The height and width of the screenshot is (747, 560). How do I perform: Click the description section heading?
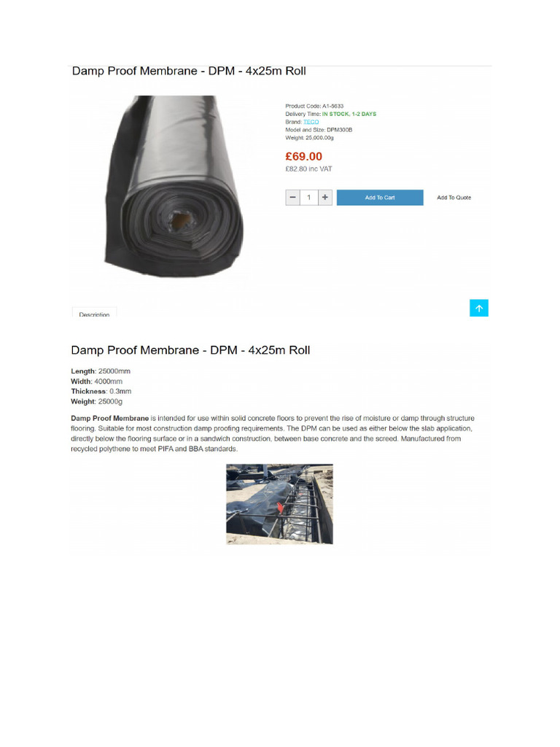pos(190,350)
